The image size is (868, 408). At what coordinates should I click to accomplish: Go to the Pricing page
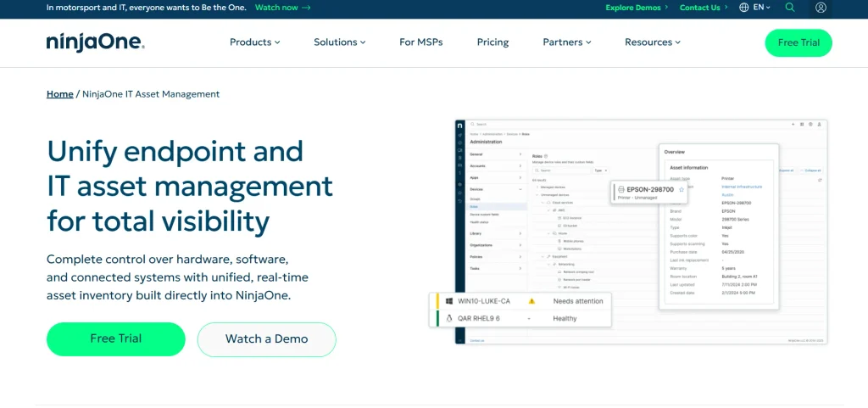492,42
